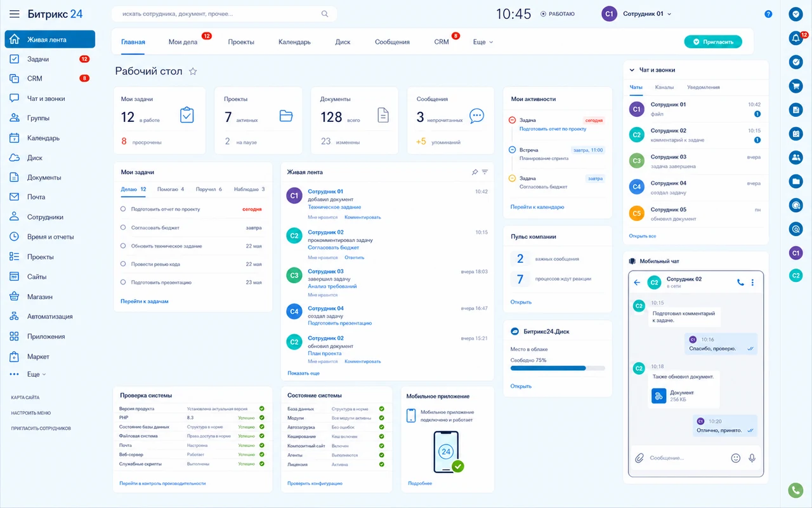The height and width of the screenshot is (508, 812).
Task: Open Время и отчеты in the left sidebar
Action: click(x=49, y=237)
